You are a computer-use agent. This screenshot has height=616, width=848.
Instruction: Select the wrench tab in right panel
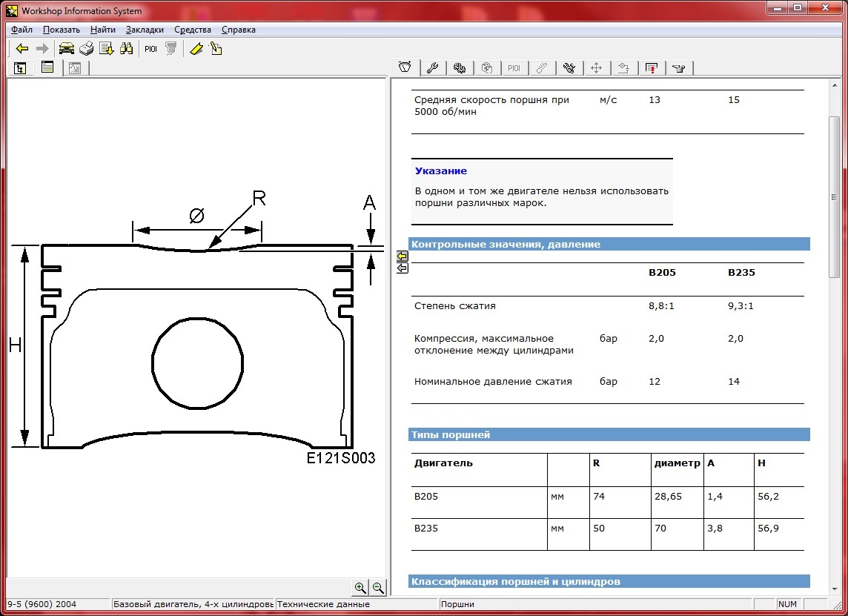pos(432,68)
